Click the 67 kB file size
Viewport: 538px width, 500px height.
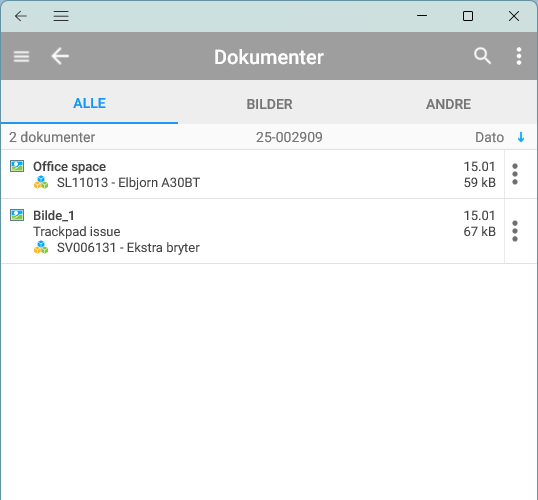coord(480,232)
